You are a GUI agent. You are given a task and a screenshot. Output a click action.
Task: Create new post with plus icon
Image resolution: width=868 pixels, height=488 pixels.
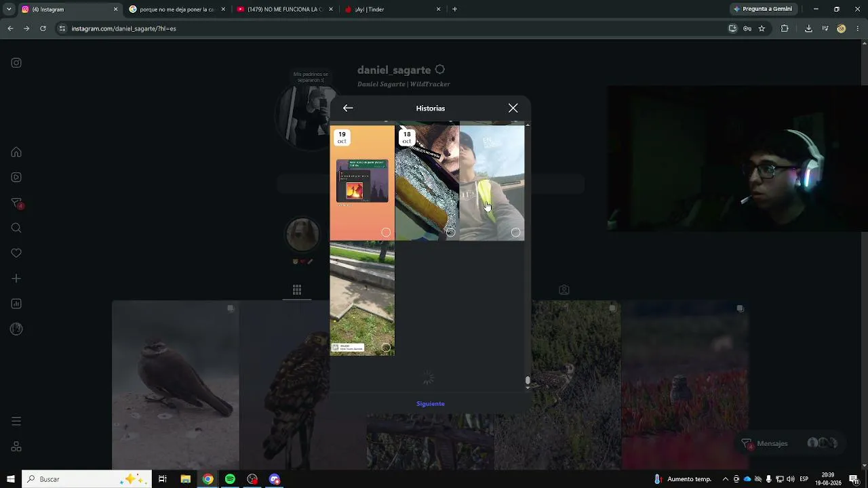pos(16,279)
